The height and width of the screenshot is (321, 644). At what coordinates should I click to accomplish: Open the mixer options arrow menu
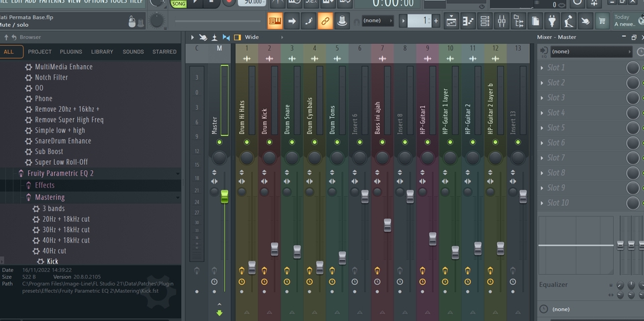coord(192,38)
